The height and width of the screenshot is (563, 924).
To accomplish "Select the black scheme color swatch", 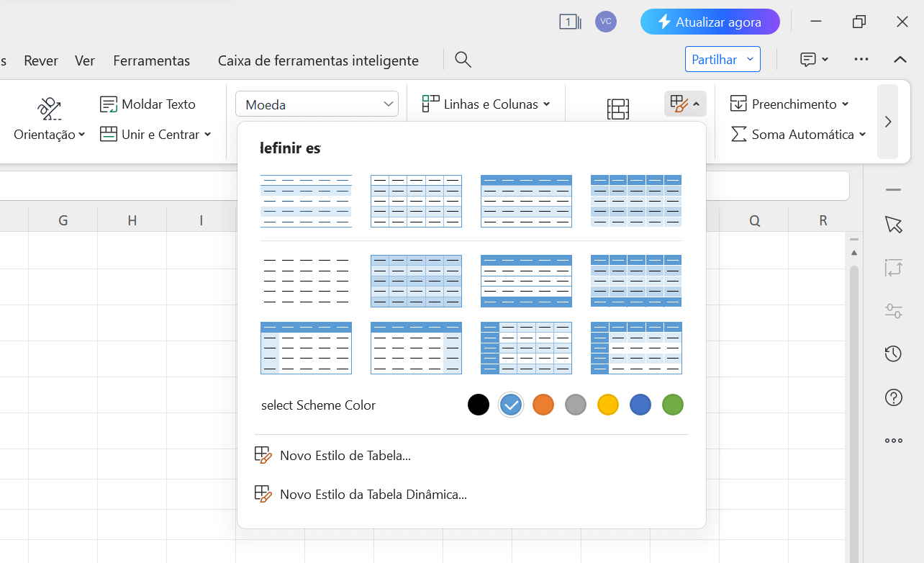I will click(479, 405).
